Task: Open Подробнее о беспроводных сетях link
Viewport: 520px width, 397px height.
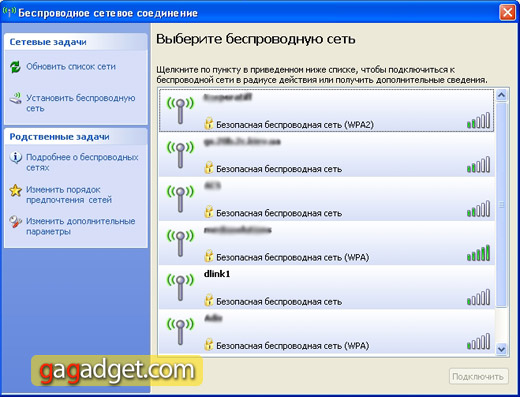Action: pyautogui.click(x=82, y=162)
